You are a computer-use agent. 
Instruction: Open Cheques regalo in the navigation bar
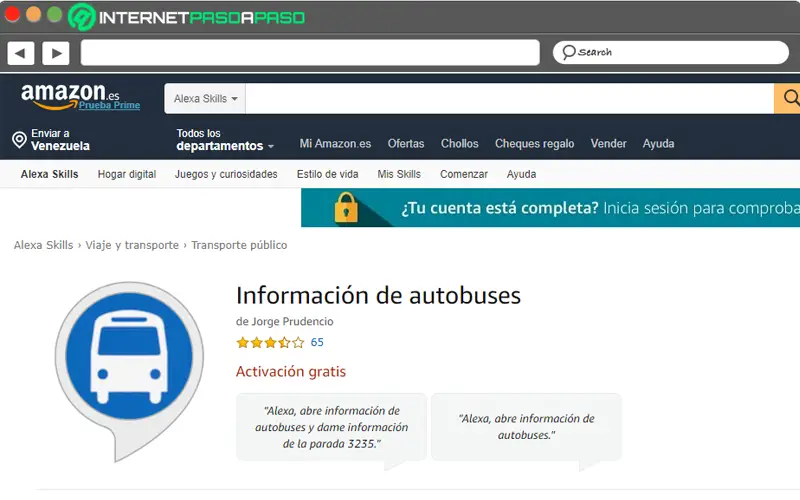coord(534,144)
